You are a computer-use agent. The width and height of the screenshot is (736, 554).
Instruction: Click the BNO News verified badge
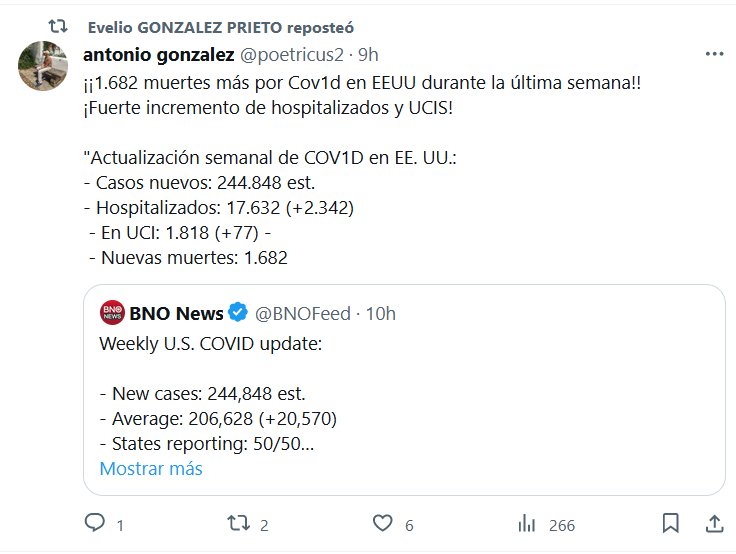239,314
